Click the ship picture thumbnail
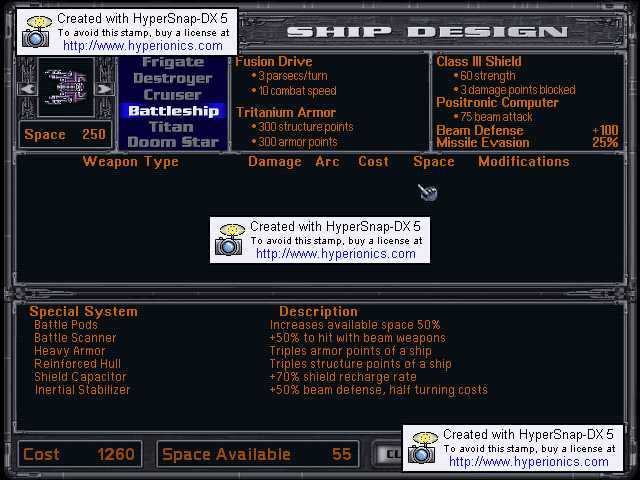640x480 pixels. tap(67, 88)
